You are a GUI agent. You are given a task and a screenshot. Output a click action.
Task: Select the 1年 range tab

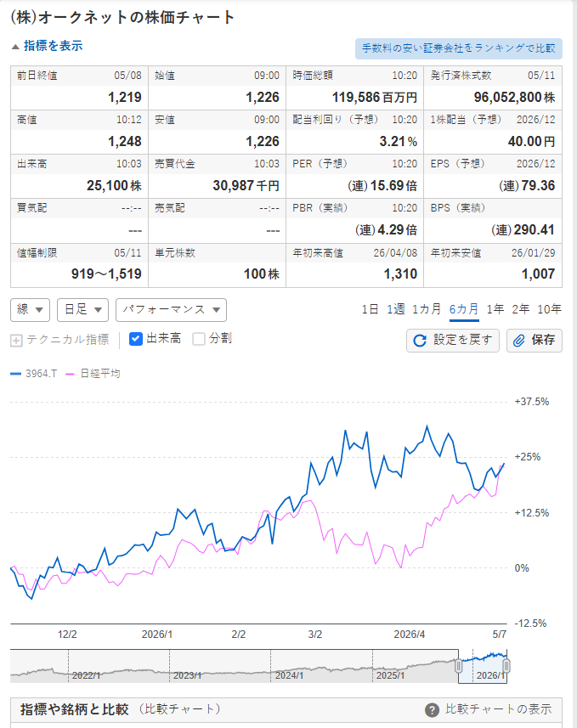(495, 309)
